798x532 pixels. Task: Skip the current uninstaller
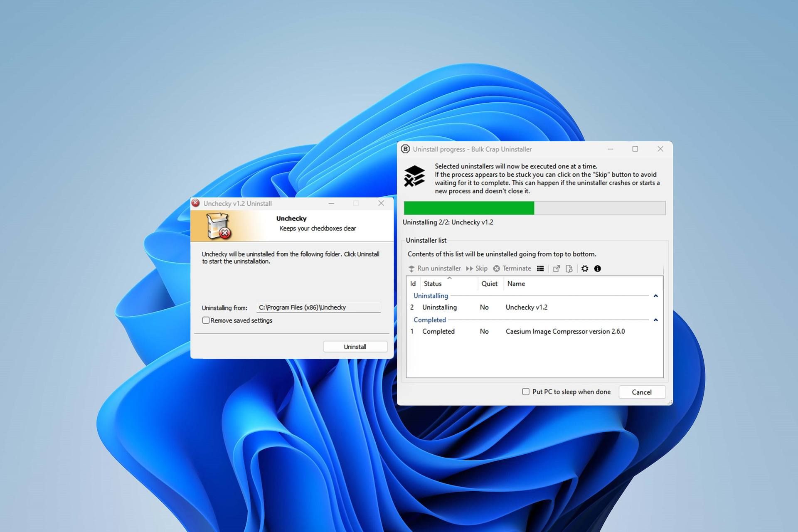[477, 268]
